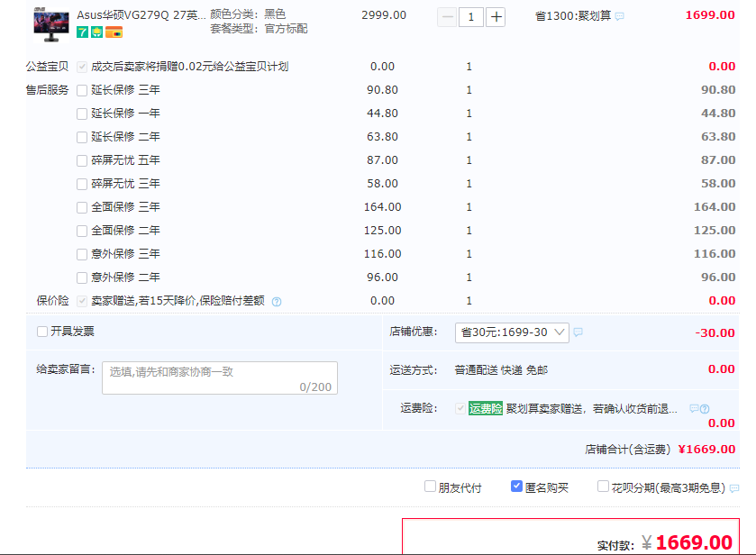Open comment bubble next to 省1300:聚划算
Viewport: 756px width, 555px height.
click(x=620, y=17)
